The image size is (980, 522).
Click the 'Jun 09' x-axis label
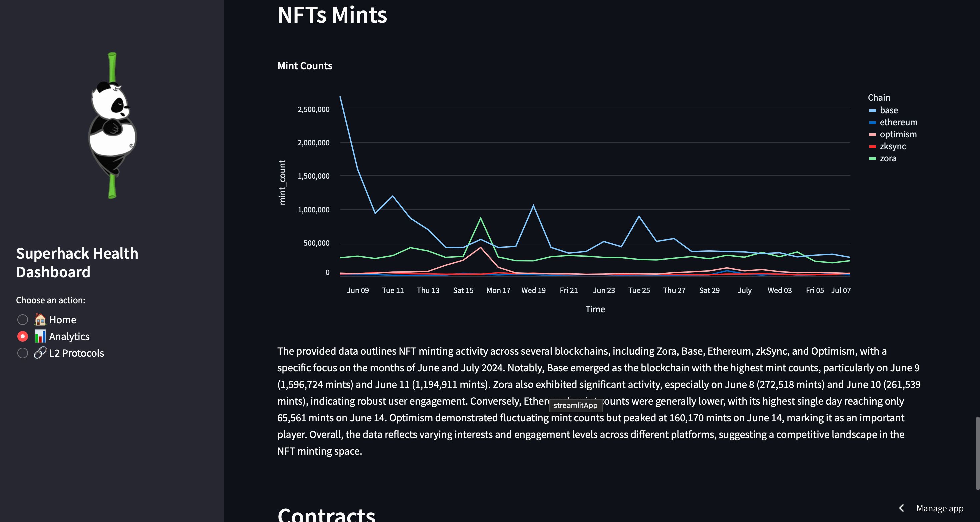tap(358, 290)
